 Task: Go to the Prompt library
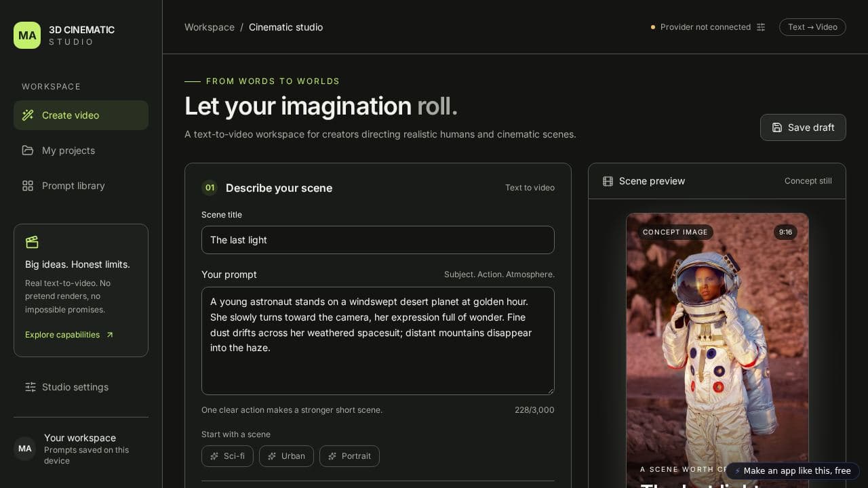[x=81, y=186]
